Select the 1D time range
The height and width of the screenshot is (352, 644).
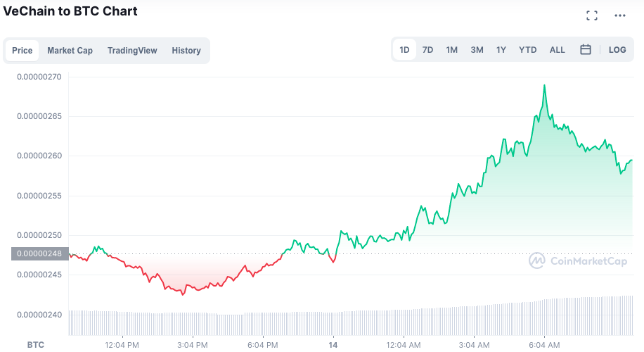(x=404, y=50)
